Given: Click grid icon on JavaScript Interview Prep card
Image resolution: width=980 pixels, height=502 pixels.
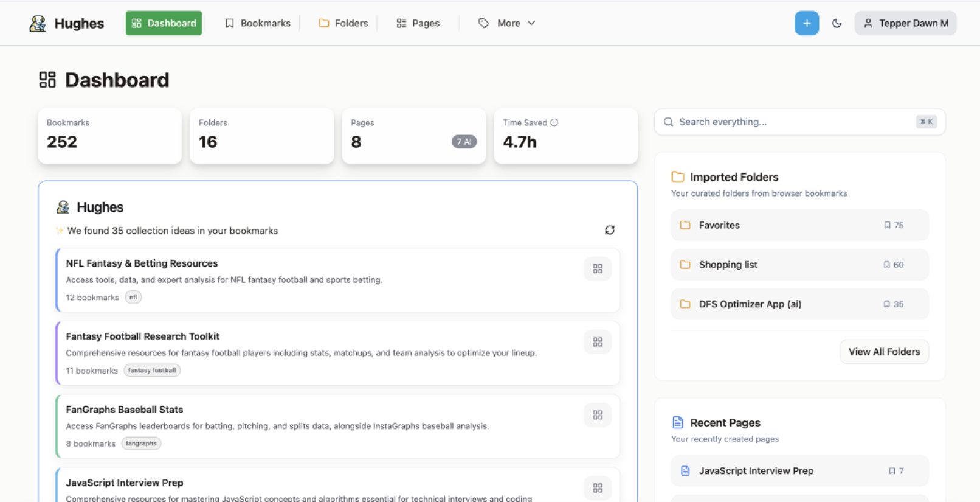Looking at the screenshot, I should (x=598, y=488).
